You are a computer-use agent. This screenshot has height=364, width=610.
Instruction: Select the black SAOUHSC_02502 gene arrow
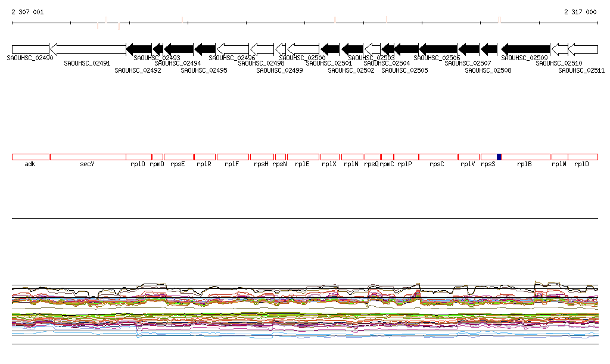(353, 49)
